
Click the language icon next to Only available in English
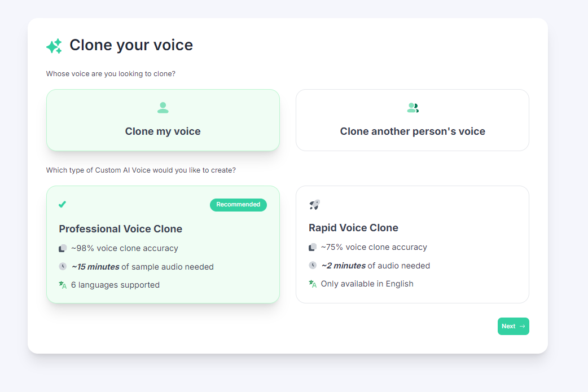[x=313, y=283]
